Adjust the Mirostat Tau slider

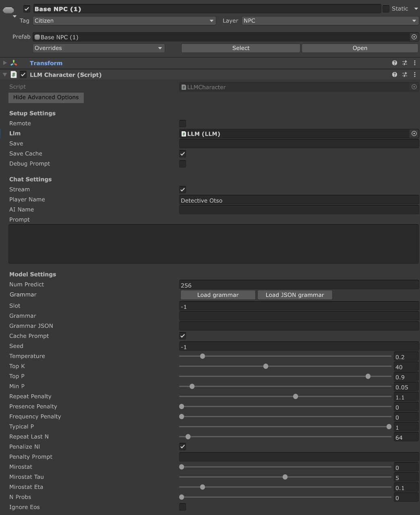pyautogui.click(x=285, y=477)
